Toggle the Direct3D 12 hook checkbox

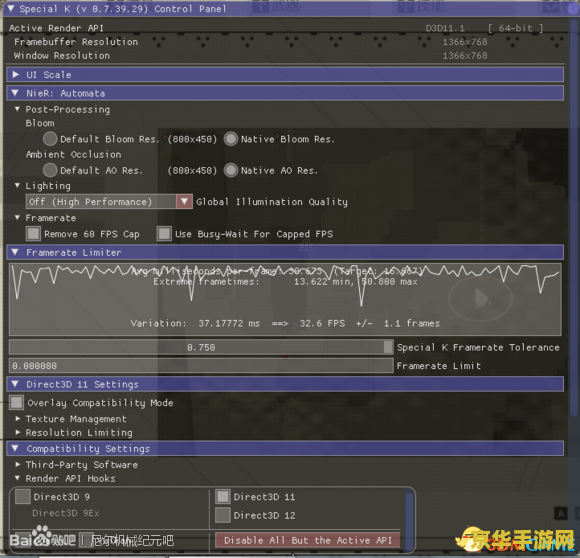coord(223,515)
